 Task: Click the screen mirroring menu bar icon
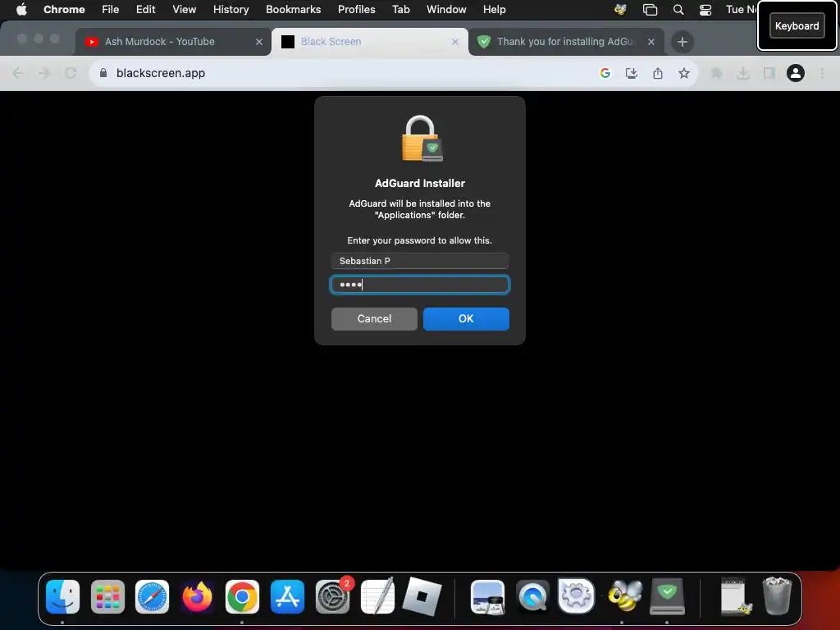pos(650,9)
